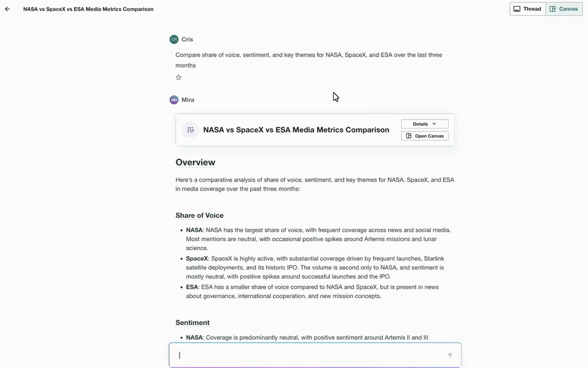The height and width of the screenshot is (368, 588).
Task: Click the icon inside Open Canvas button
Action: [409, 136]
